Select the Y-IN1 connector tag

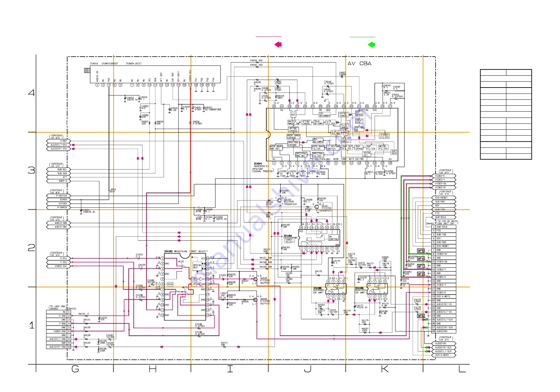pos(59,262)
